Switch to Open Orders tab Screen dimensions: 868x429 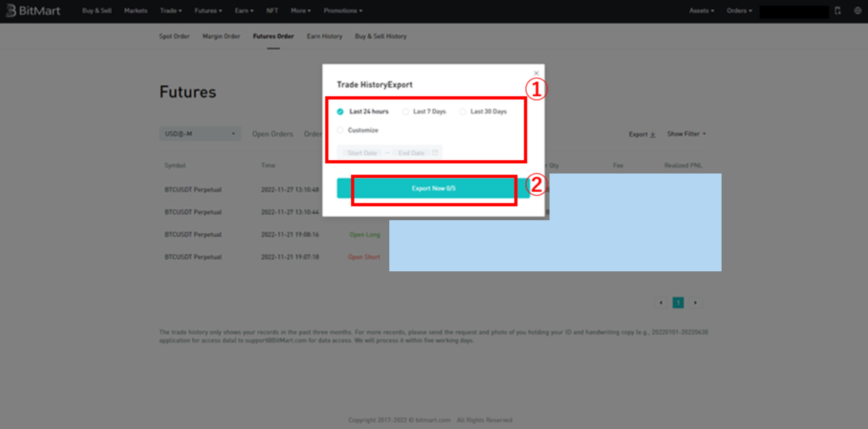pos(273,134)
